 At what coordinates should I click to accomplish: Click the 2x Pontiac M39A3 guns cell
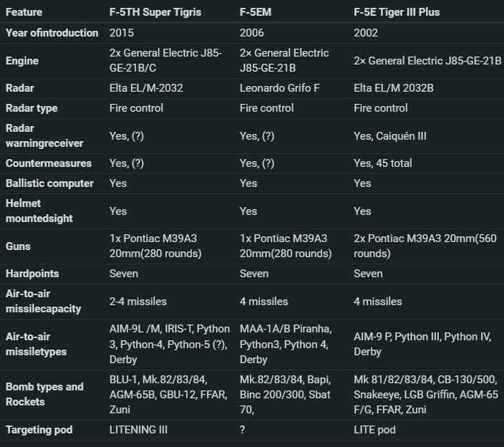(x=425, y=246)
